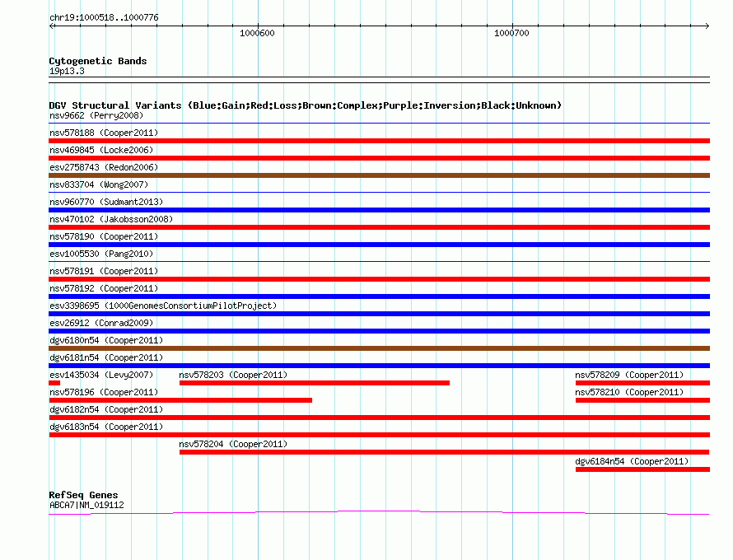Click the Cytogenetic Bands track heading
The height and width of the screenshot is (560, 733).
(x=98, y=61)
